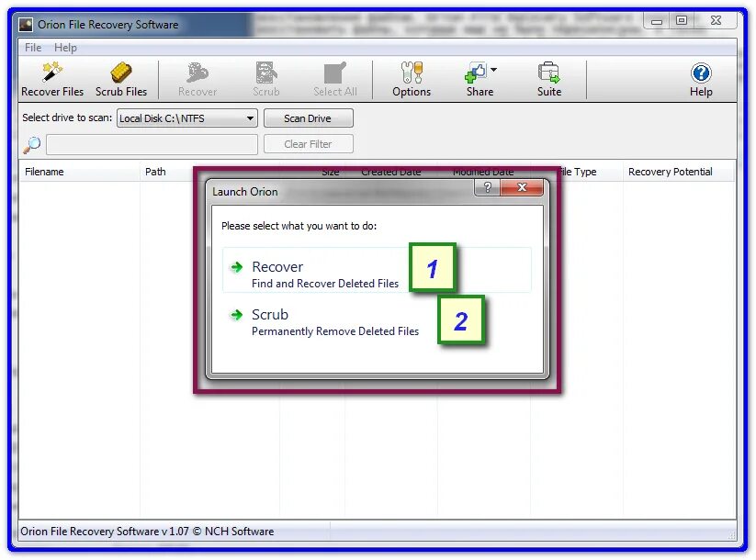
Task: Focus the filename filter input field
Action: pyautogui.click(x=152, y=144)
